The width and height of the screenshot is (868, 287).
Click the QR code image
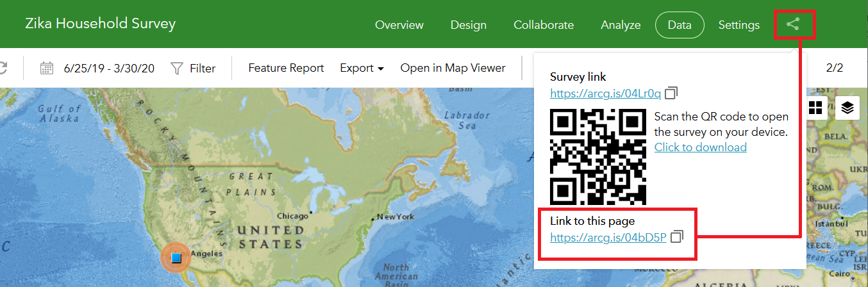598,156
